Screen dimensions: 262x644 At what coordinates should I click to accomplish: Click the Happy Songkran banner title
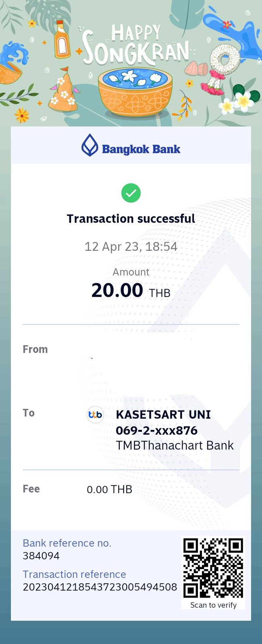[x=135, y=45]
